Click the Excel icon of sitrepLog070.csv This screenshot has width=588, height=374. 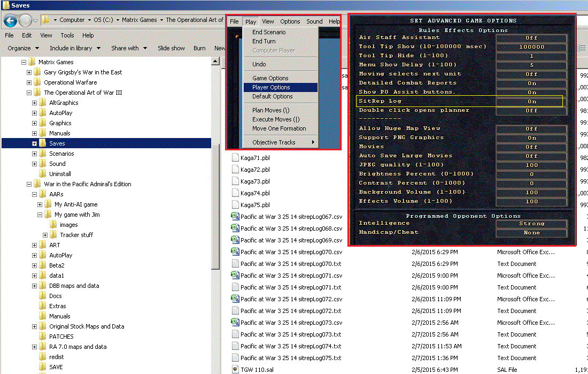235,251
